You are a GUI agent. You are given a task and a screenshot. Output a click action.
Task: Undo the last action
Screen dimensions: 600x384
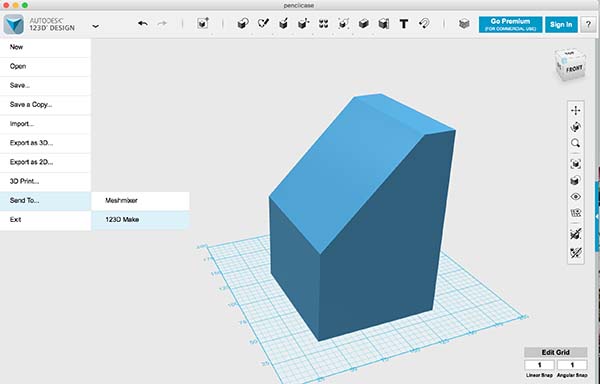143,24
